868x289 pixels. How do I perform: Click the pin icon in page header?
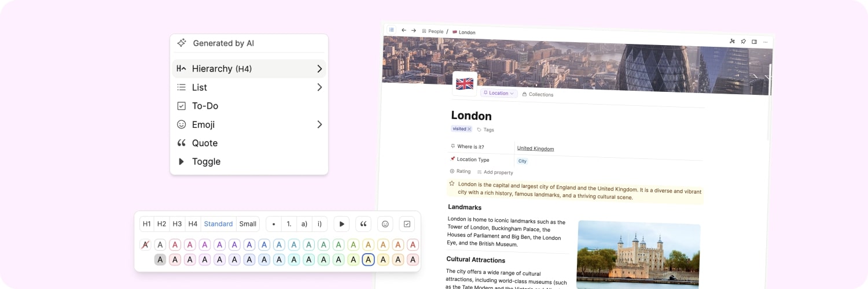pos(743,42)
